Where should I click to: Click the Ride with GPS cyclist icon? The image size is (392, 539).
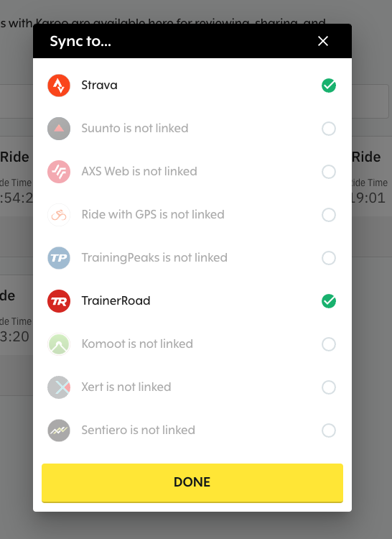pos(59,215)
